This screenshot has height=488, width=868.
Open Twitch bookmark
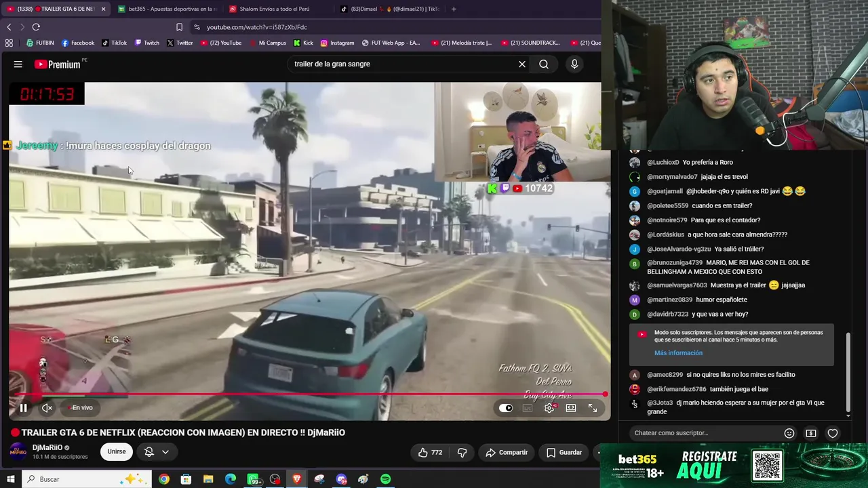pos(146,43)
